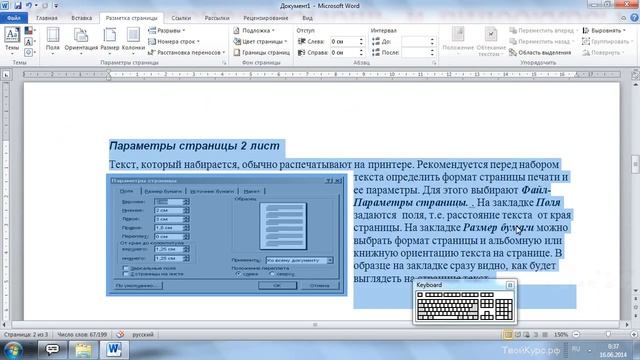
Task: Expand the Расстановка переносов dropdown
Action: point(187,52)
